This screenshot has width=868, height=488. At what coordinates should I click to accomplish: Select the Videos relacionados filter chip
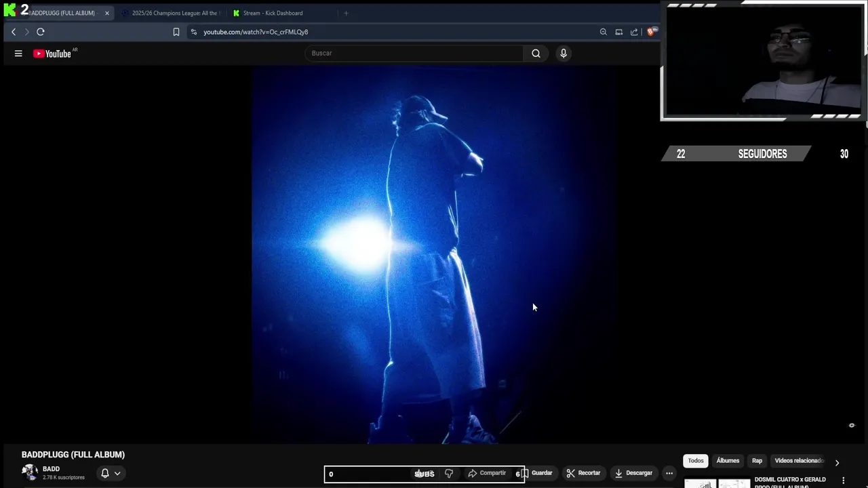point(799,461)
